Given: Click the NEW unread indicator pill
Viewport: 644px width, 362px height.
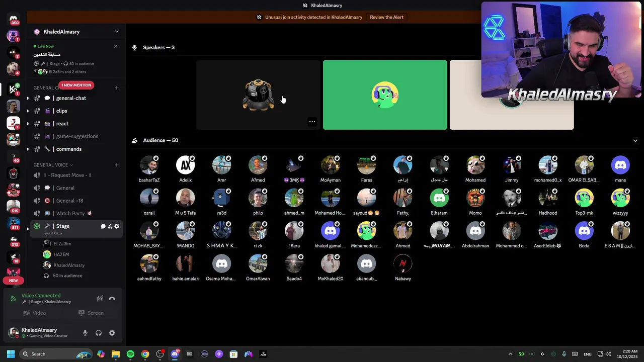Looking at the screenshot, I should click(x=14, y=281).
